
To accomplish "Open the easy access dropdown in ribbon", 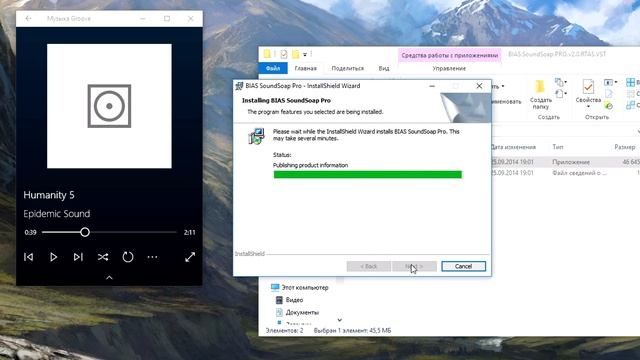I will point(561,94).
